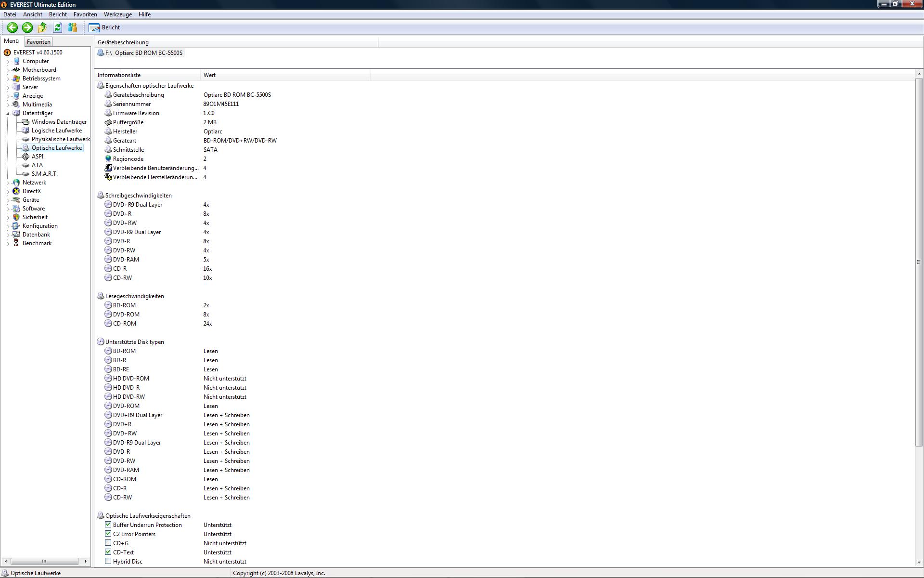Viewport: 924px width, 578px height.
Task: Click the green Back arrow toolbar button
Action: tap(13, 27)
